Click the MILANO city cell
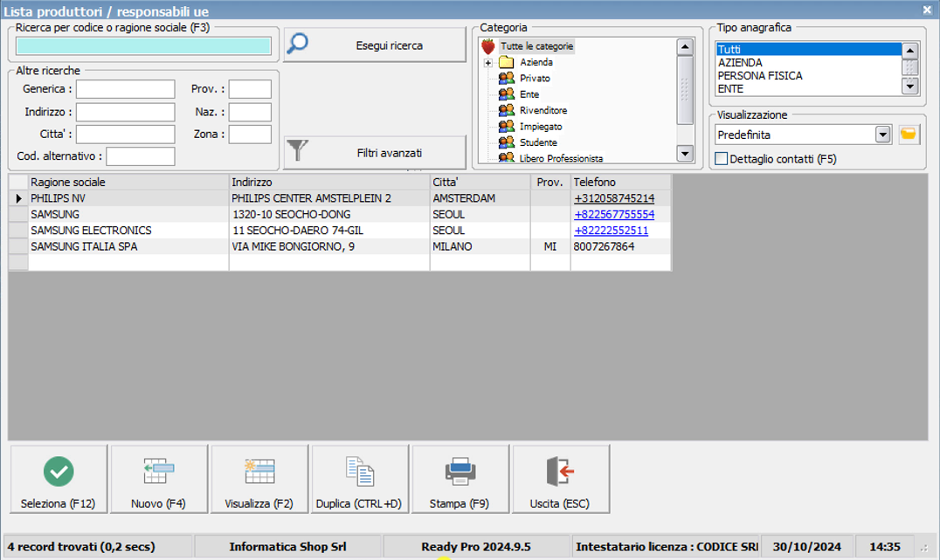The image size is (940, 560). click(x=480, y=246)
